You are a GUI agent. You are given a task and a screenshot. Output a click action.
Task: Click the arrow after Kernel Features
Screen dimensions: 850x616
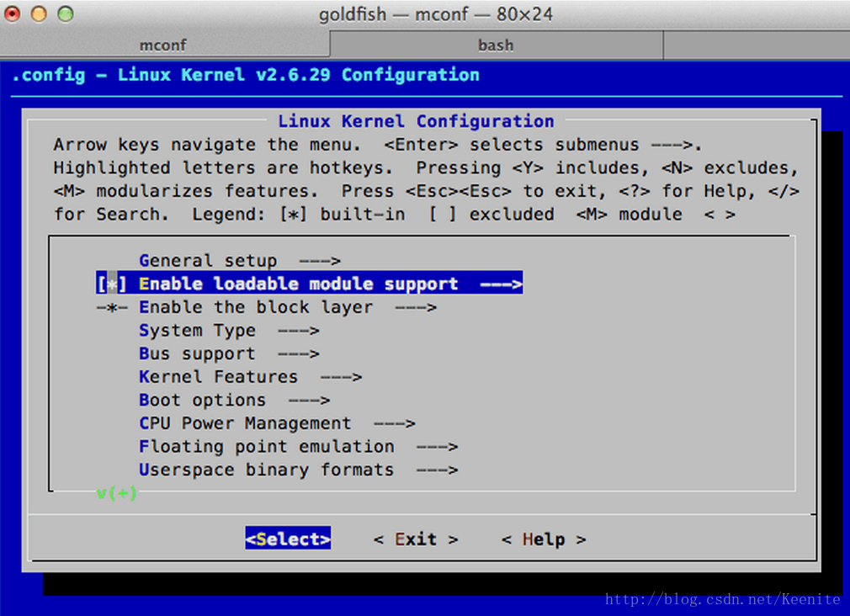[341, 377]
